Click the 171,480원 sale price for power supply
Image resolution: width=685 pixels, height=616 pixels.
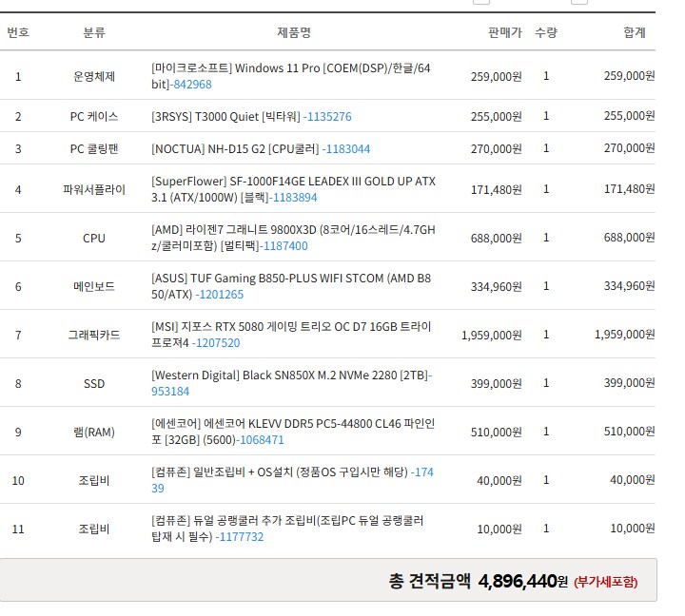point(497,189)
